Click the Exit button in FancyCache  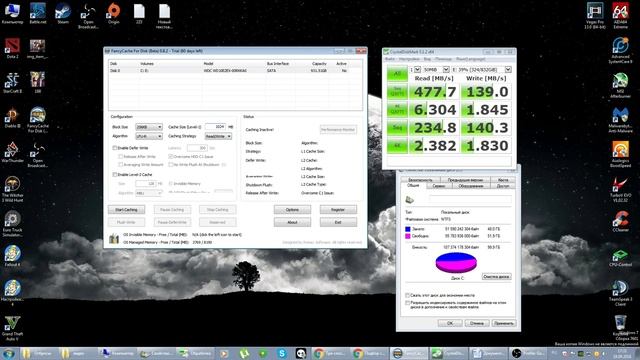[338, 222]
